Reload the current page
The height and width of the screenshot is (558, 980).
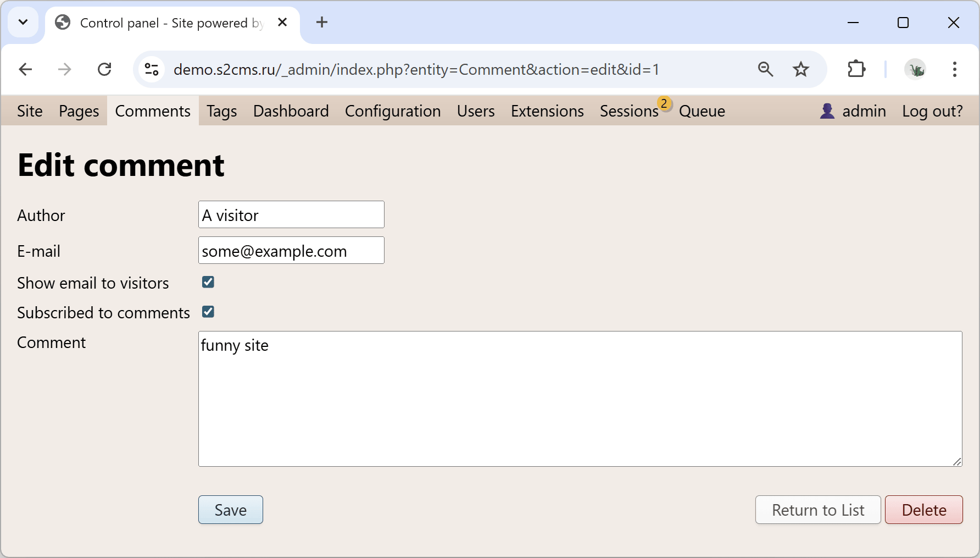pos(104,69)
